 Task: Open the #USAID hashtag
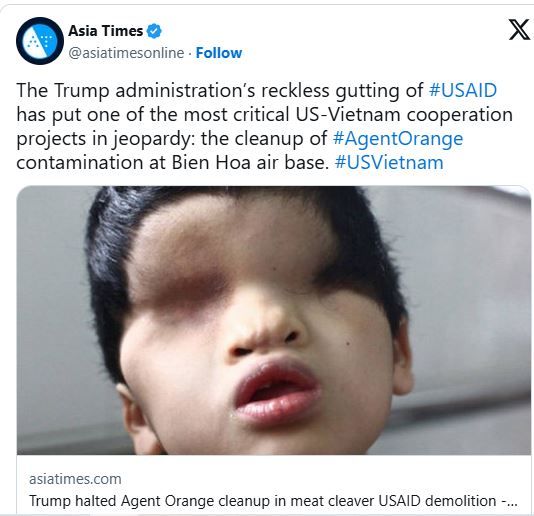pos(462,91)
